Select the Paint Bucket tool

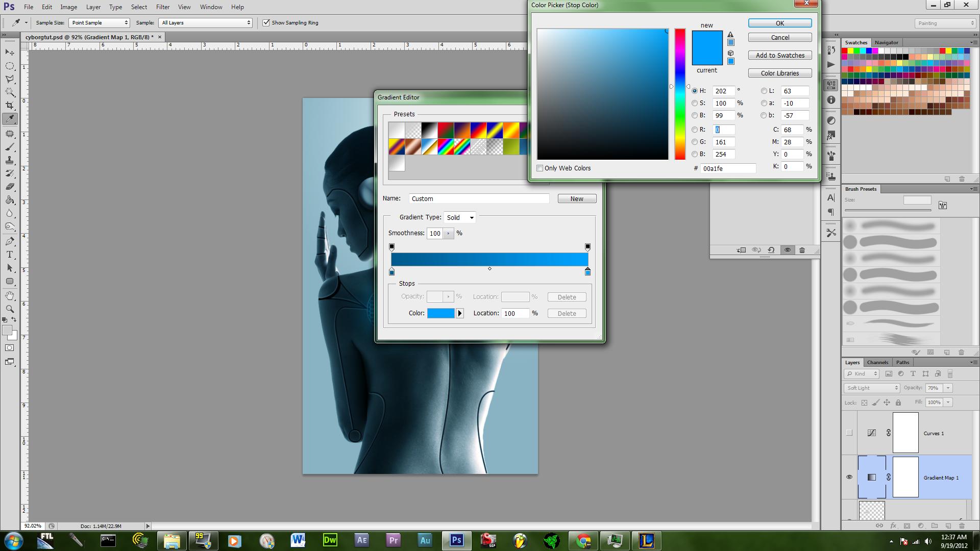point(10,200)
